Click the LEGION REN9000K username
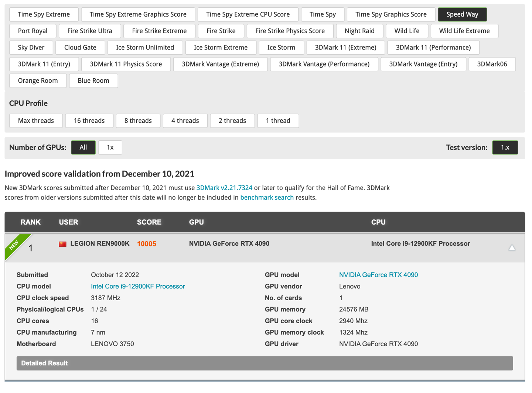 (100, 244)
